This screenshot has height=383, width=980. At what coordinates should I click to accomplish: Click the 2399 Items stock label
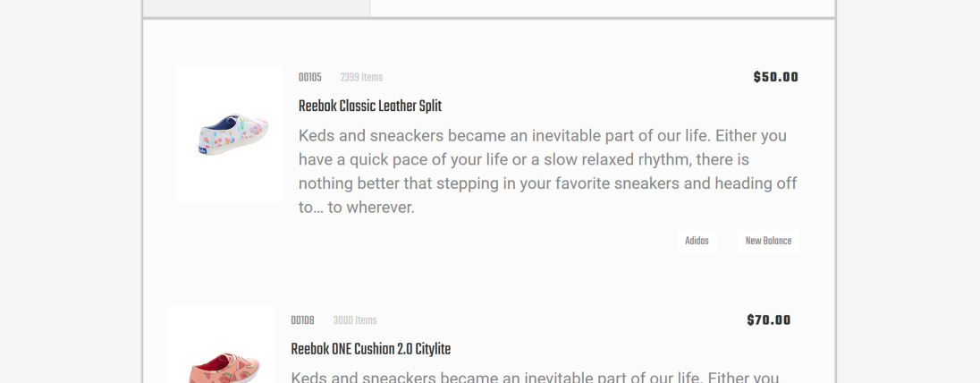tap(361, 78)
